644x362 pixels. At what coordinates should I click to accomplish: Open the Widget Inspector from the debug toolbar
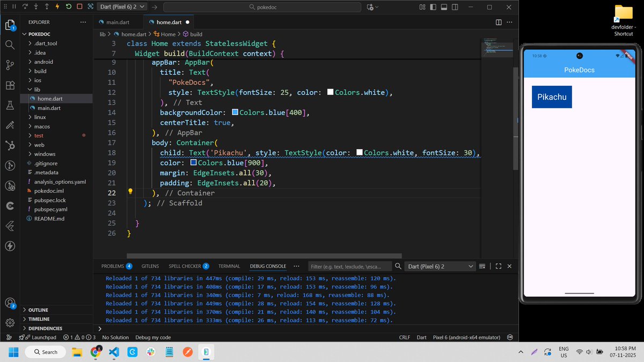point(91,7)
